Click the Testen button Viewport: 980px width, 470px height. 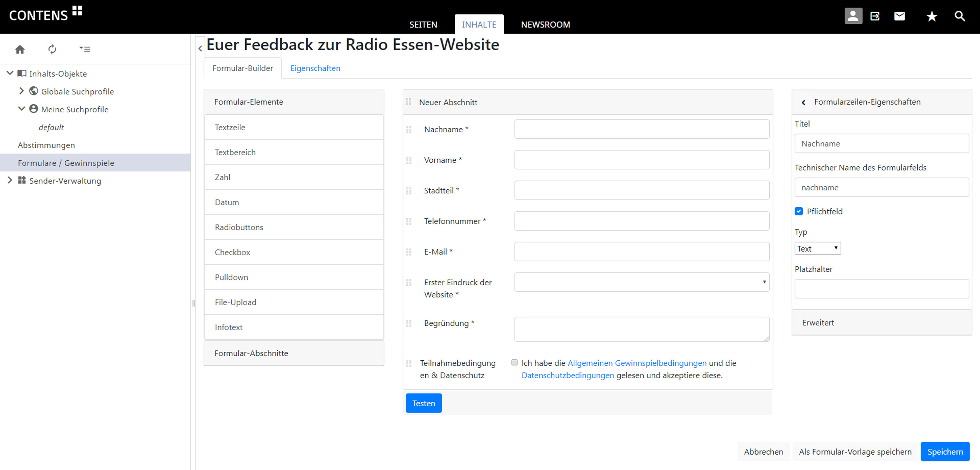423,403
